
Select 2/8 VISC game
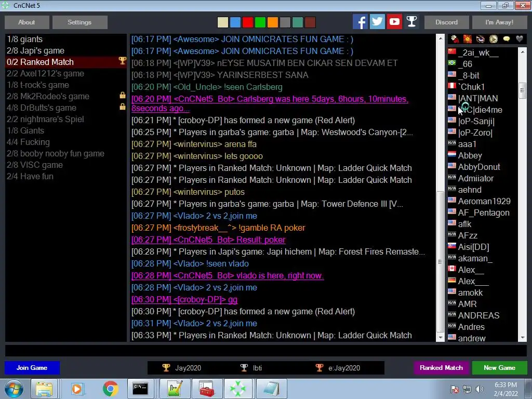click(66, 165)
